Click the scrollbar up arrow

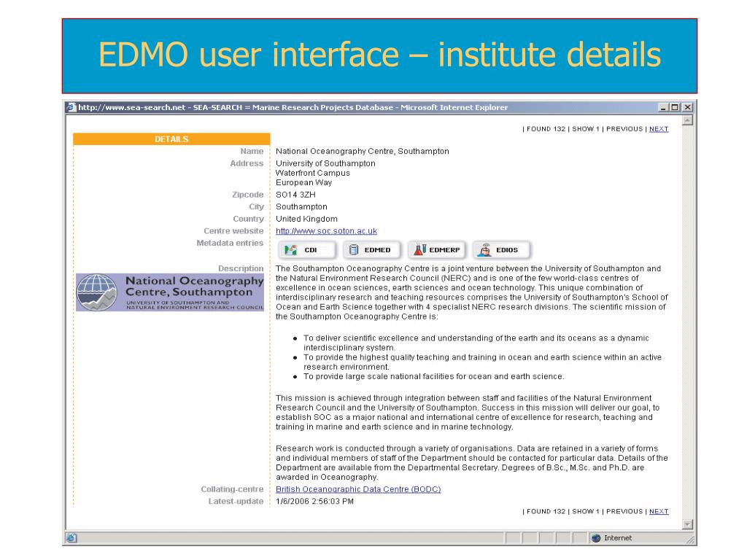[687, 120]
